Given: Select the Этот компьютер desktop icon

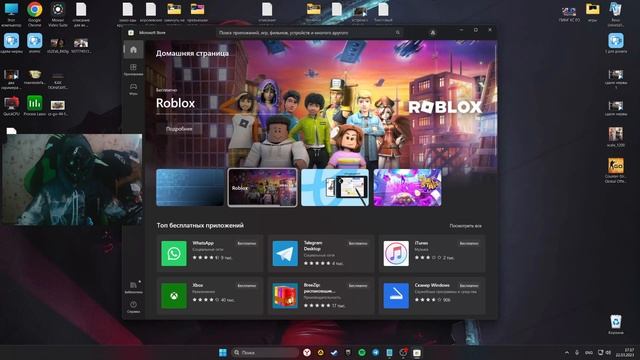Looking at the screenshot, I should (11, 13).
